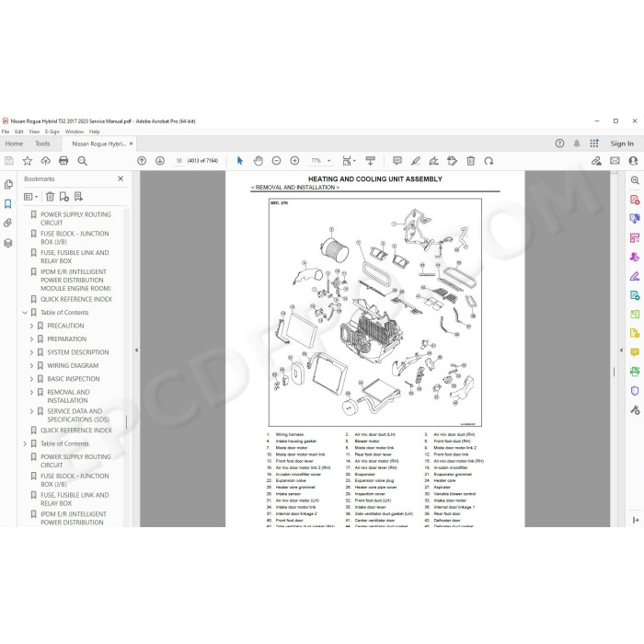Add a new bookmark in the panel
The height and width of the screenshot is (644, 644).
coord(64,197)
